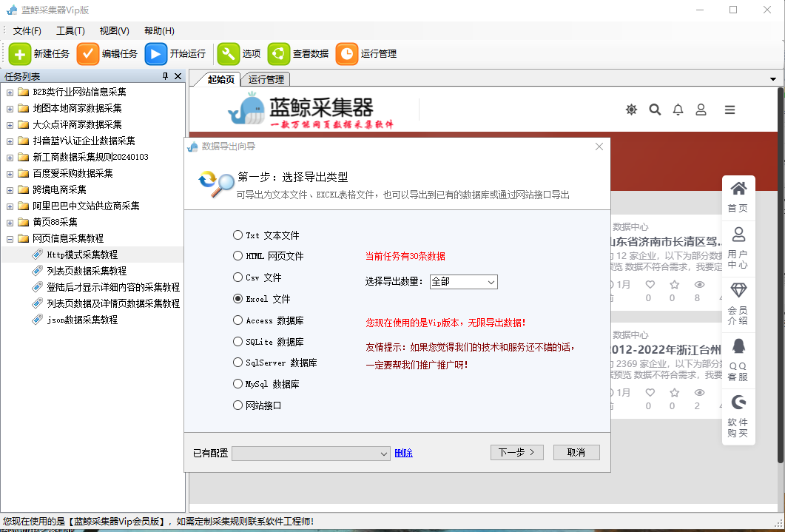Expand the 地图本地商家数据采集 folder
The height and width of the screenshot is (532, 785).
point(10,109)
